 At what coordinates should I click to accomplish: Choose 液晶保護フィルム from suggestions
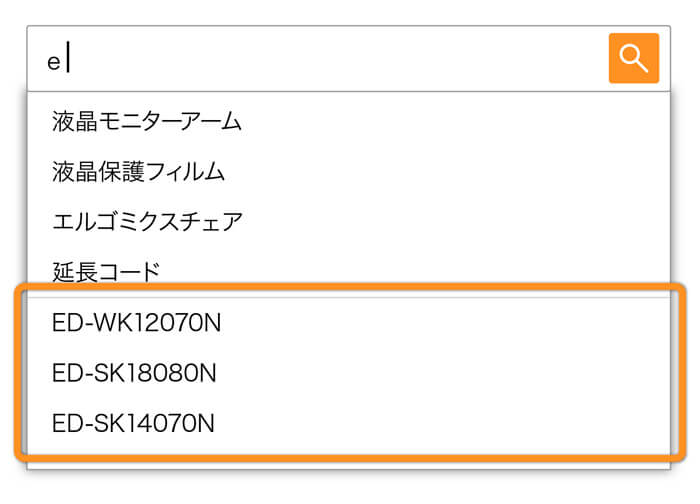click(348, 171)
